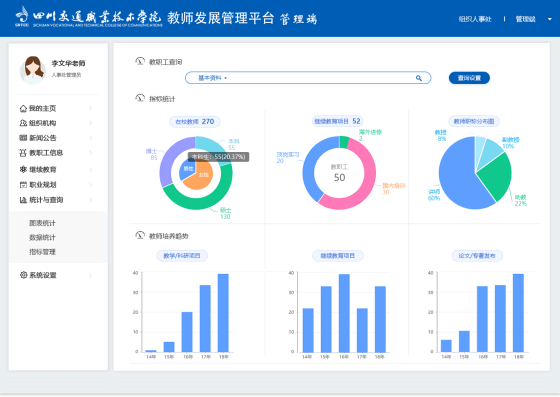560x397 pixels.
Task: Click the 职业规划 calendar icon
Action: point(23,185)
